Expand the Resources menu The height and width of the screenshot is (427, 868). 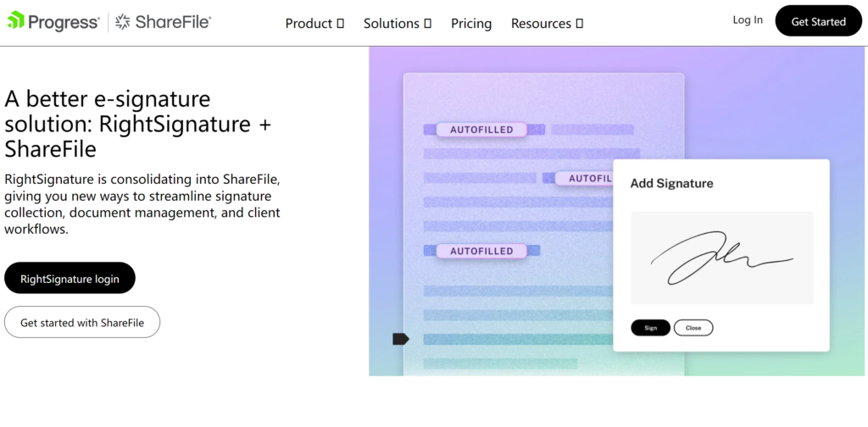pos(547,24)
